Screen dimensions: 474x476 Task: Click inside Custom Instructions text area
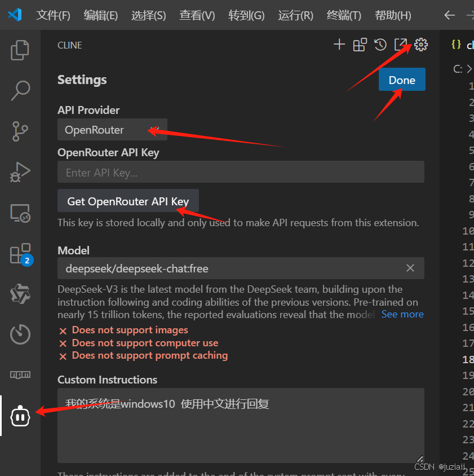click(x=241, y=425)
